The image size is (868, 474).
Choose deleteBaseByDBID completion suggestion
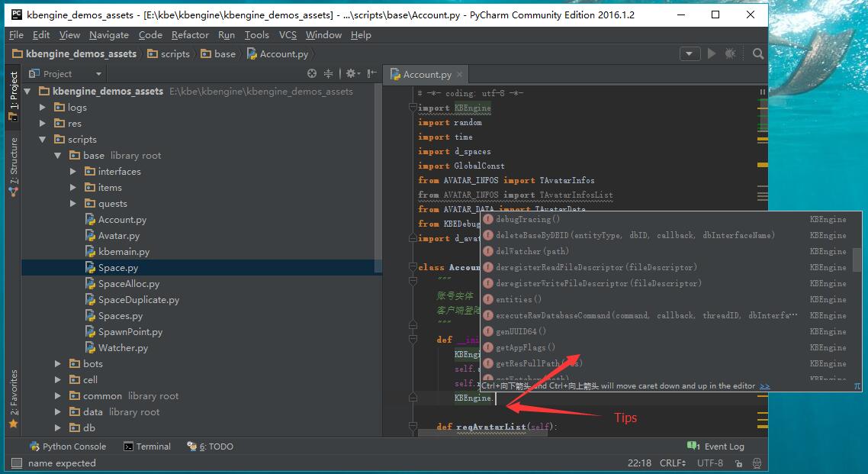[667, 235]
